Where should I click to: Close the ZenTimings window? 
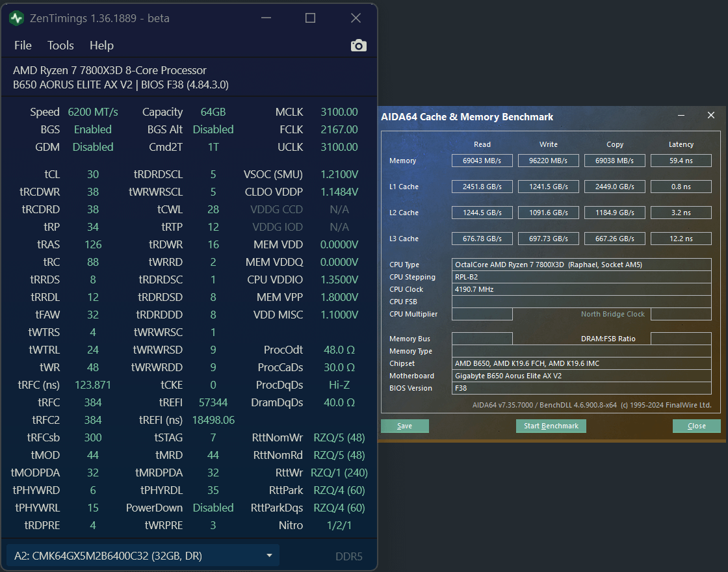point(355,18)
